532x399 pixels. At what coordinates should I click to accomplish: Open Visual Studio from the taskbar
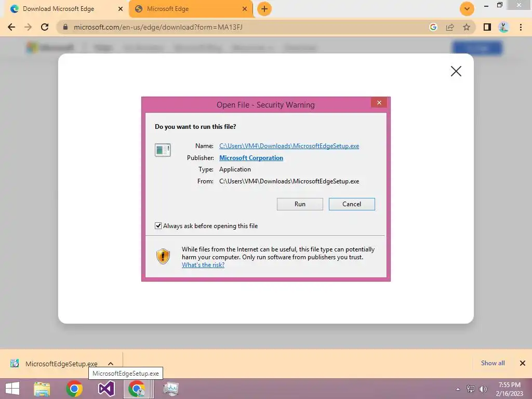click(106, 389)
